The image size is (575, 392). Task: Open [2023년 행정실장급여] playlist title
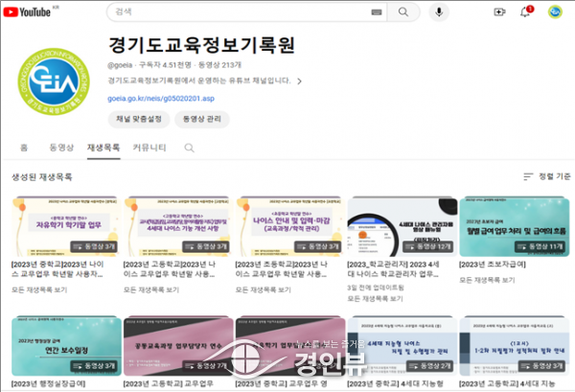pyautogui.click(x=48, y=384)
